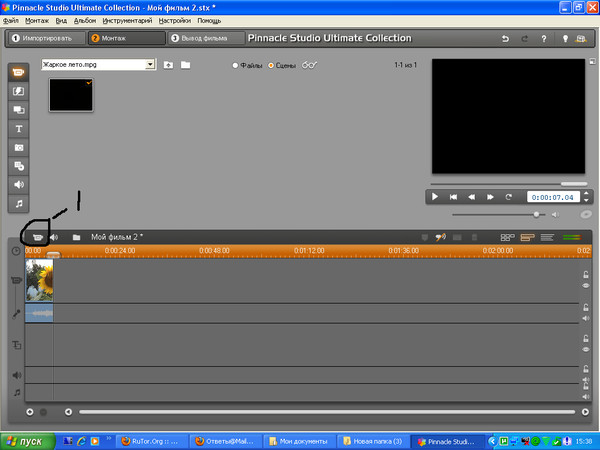Toggle full-size player preview icon
This screenshot has width=600, height=450.
pyautogui.click(x=593, y=61)
